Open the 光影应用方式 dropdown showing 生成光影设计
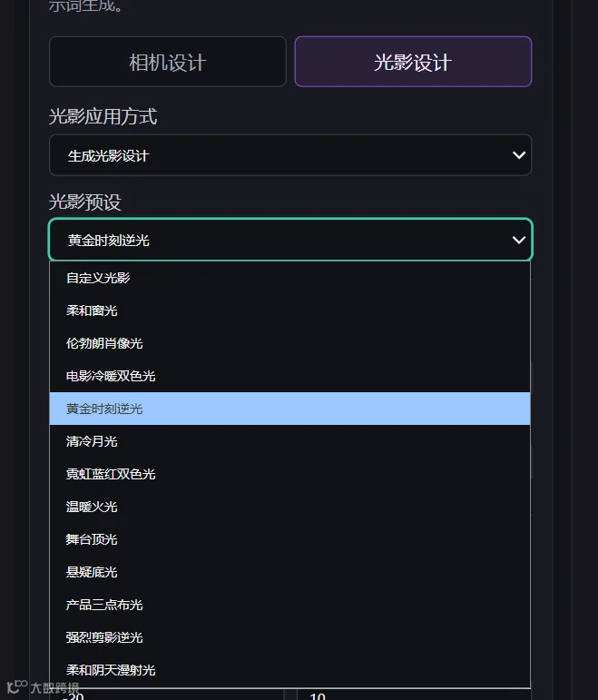This screenshot has width=598, height=700. pos(290,155)
